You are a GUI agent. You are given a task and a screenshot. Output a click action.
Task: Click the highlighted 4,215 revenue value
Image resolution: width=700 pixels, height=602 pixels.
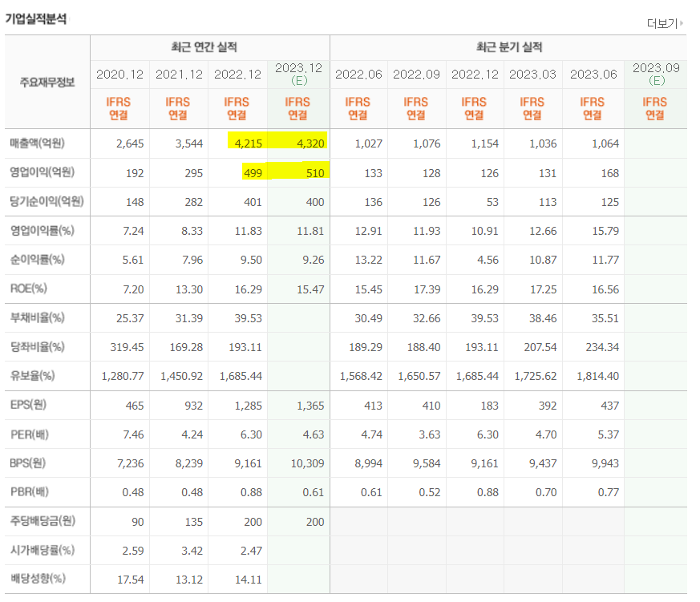(249, 143)
